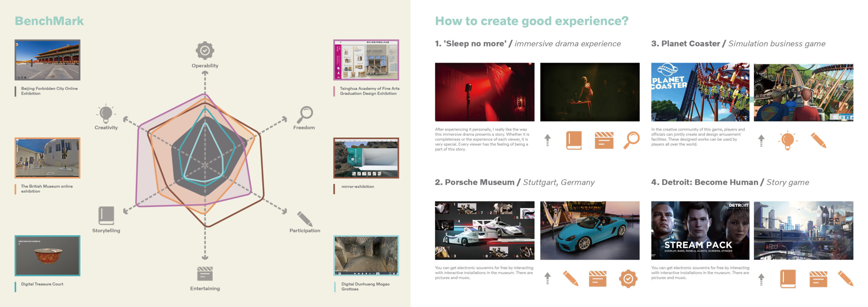This screenshot has width=868, height=307.
Task: Select the orange clapperboard icon under Porsche Museum
Action: click(597, 279)
